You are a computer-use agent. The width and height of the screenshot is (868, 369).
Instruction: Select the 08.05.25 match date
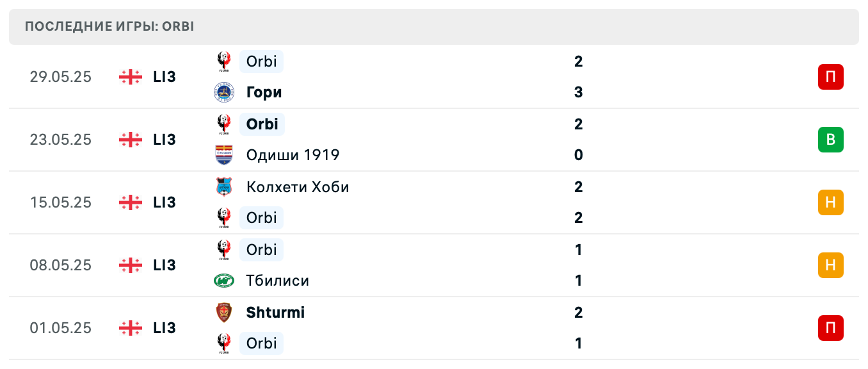pyautogui.click(x=61, y=265)
